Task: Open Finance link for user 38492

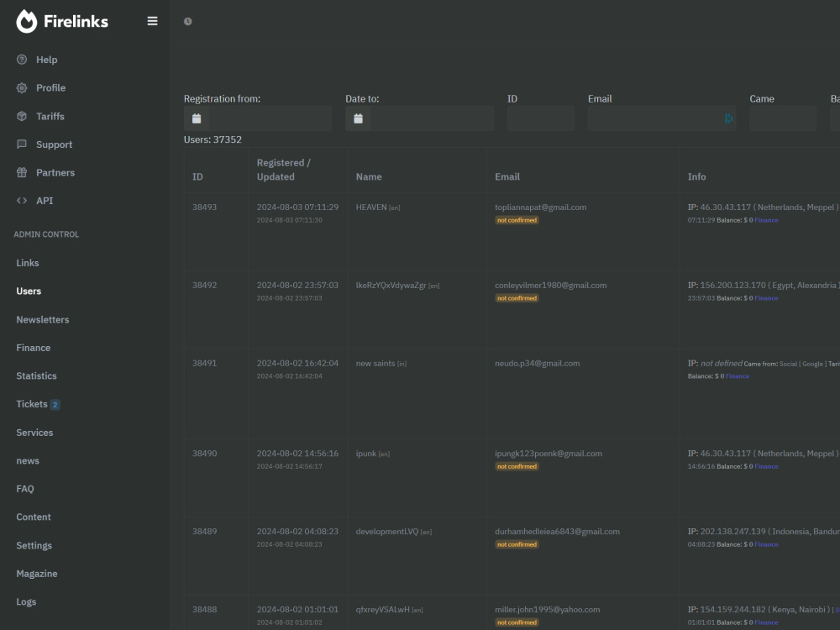Action: pos(766,298)
